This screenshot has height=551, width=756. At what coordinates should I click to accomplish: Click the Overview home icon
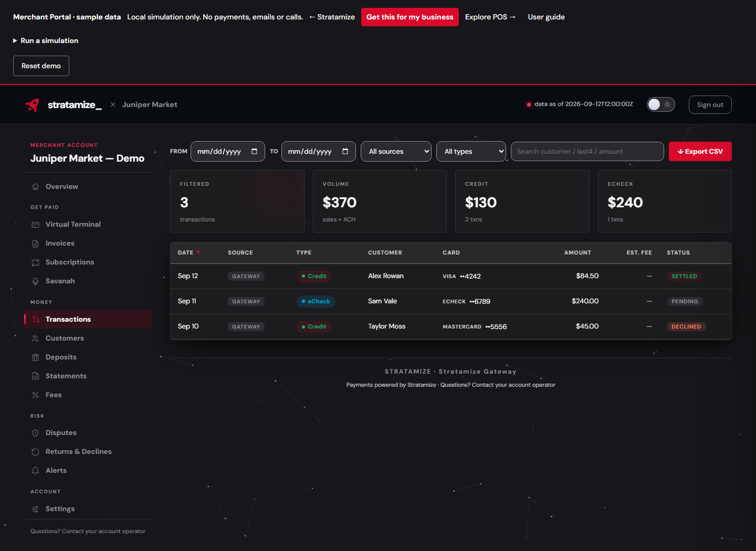click(x=36, y=187)
